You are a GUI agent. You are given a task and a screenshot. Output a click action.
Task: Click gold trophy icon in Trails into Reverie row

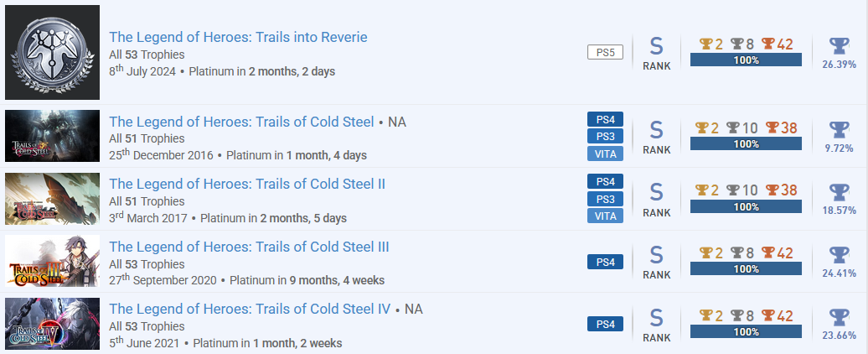pyautogui.click(x=705, y=44)
